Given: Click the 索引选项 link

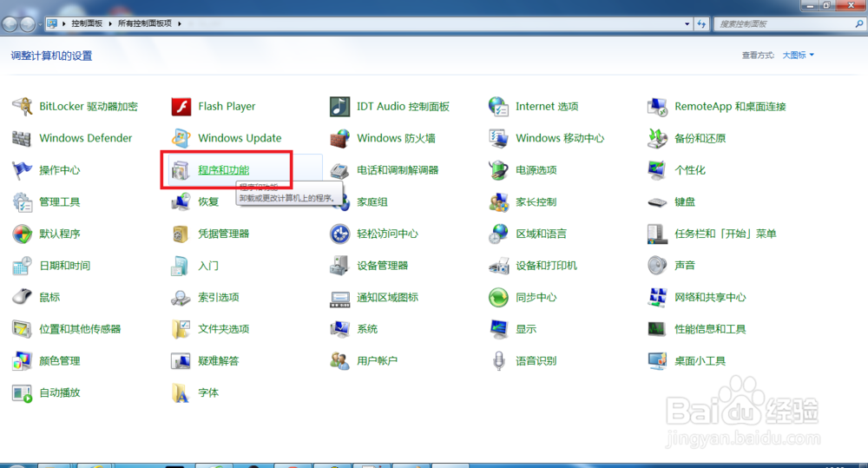Looking at the screenshot, I should coord(219,298).
